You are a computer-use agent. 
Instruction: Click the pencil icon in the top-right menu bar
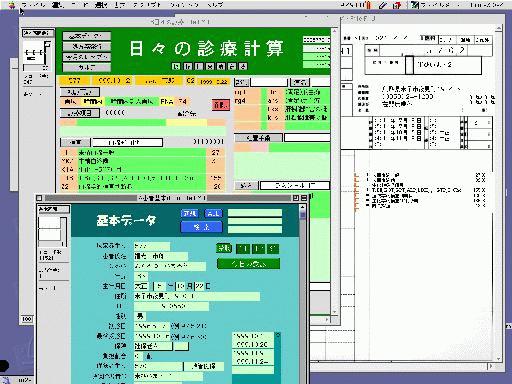click(383, 5)
